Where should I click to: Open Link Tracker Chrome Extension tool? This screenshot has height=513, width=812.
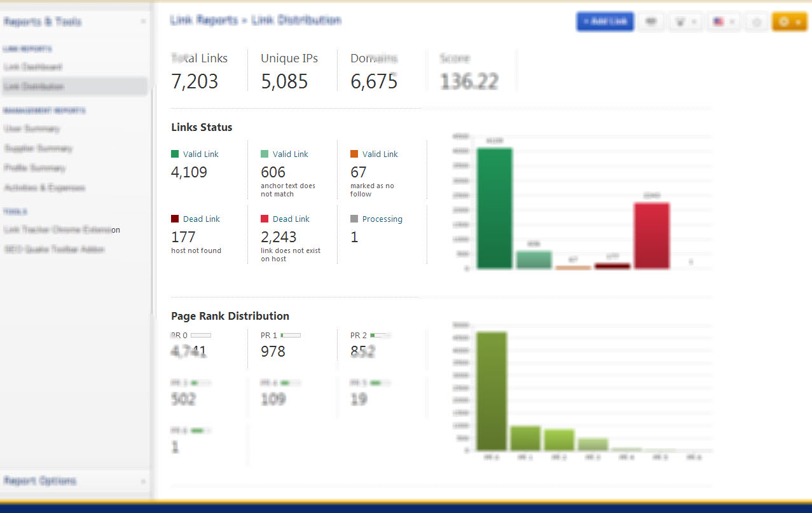pyautogui.click(x=62, y=229)
